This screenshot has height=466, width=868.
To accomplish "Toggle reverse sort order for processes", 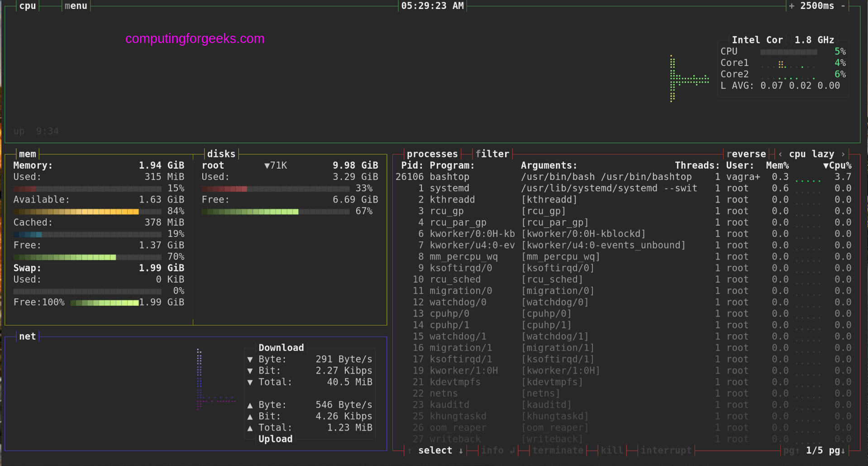I will tap(746, 154).
